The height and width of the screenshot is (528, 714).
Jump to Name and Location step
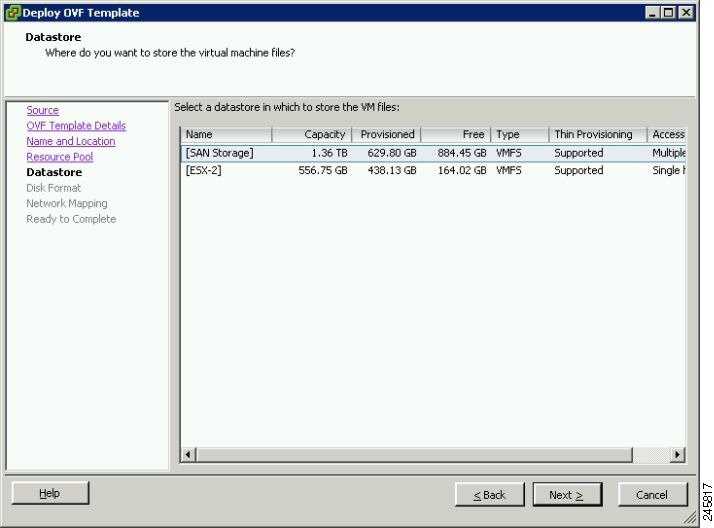click(x=71, y=141)
